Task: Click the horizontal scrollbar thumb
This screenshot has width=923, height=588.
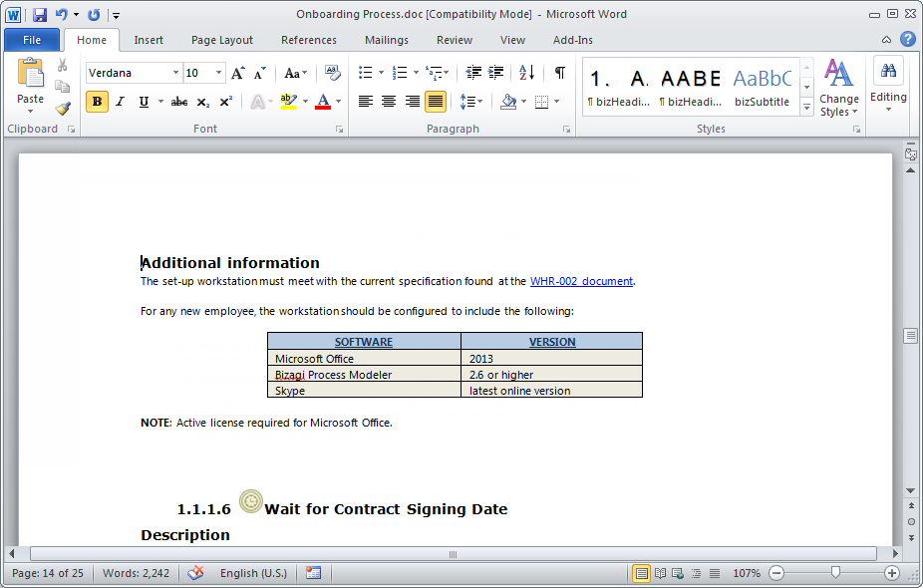Action: pyautogui.click(x=453, y=554)
